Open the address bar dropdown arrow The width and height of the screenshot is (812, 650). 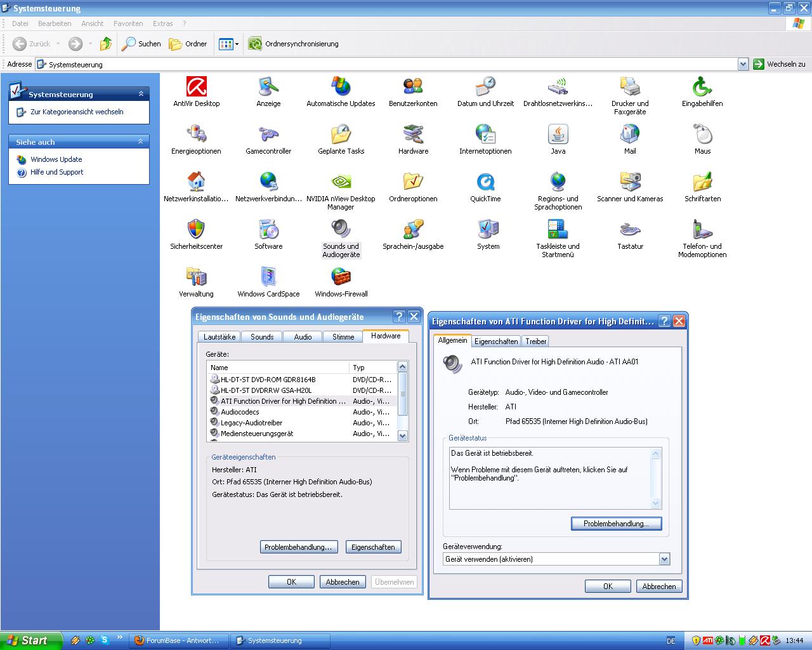point(743,64)
